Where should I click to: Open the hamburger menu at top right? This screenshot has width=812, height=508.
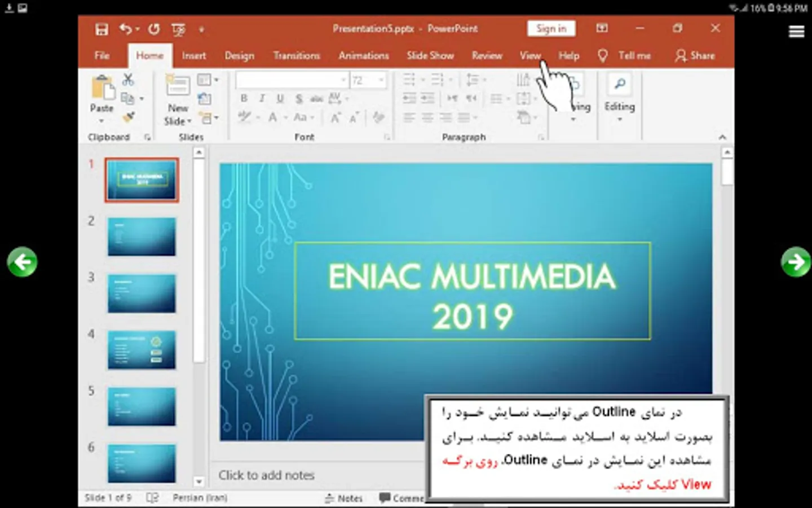point(796,32)
